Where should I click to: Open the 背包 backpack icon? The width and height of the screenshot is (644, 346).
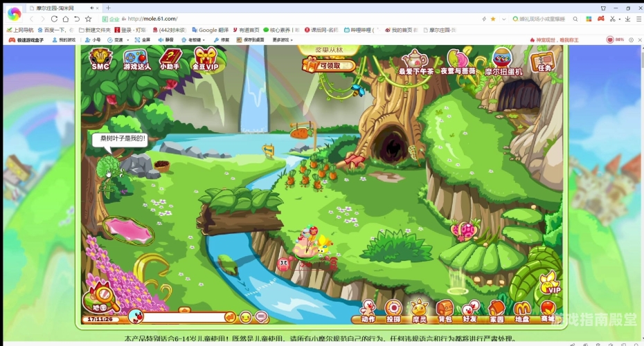445,312
